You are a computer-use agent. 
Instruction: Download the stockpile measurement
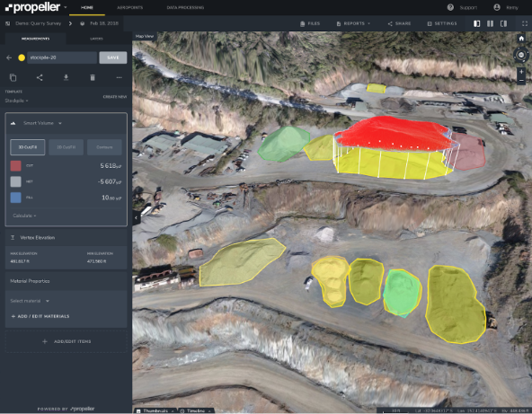[66, 77]
